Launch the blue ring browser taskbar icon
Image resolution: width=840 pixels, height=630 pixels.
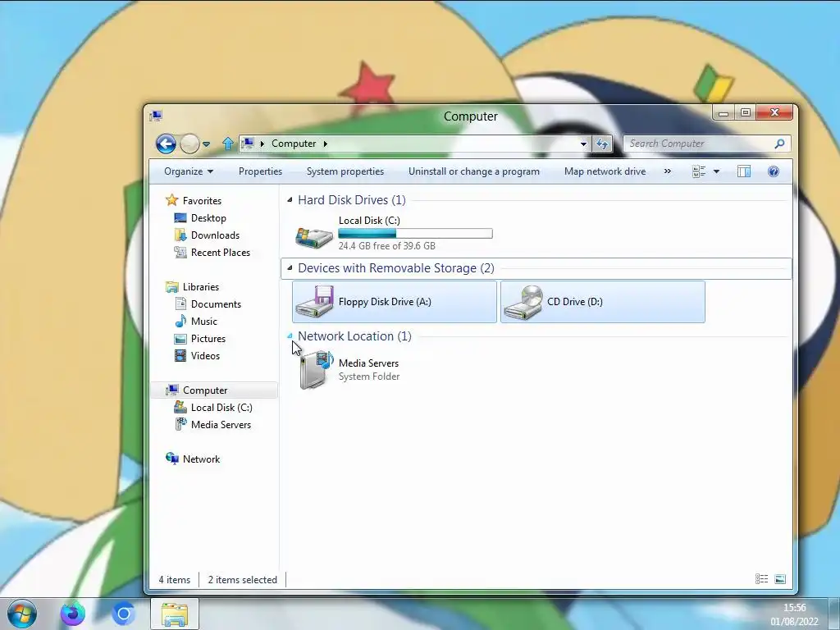(123, 614)
